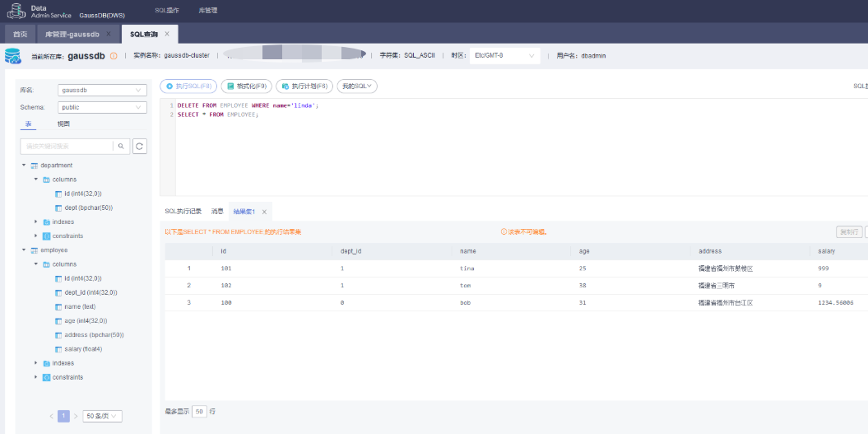The width and height of the screenshot is (868, 434).
Task: Close the 结果集1 result tab
Action: (264, 212)
